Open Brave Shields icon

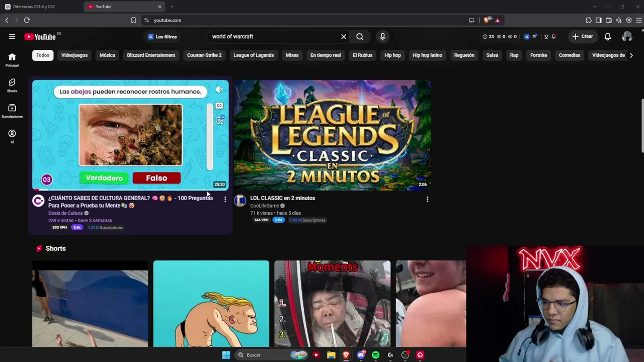(x=487, y=20)
